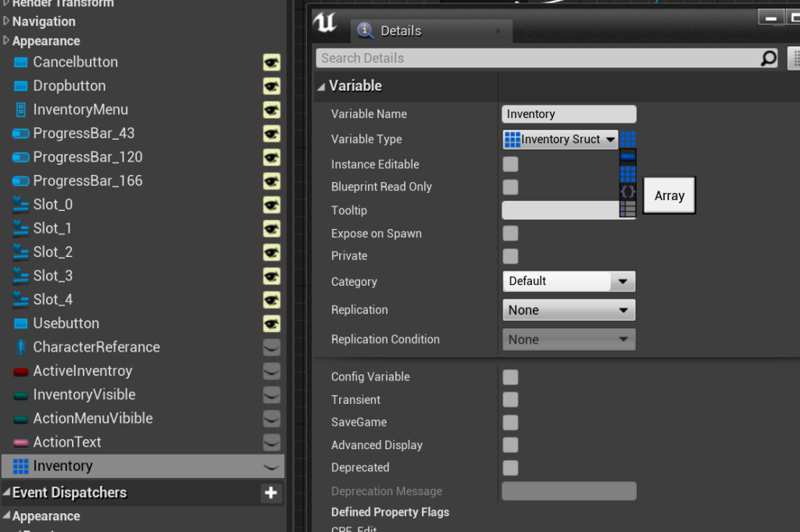Toggle the Config Variable checkbox
The image size is (800, 532).
510,377
